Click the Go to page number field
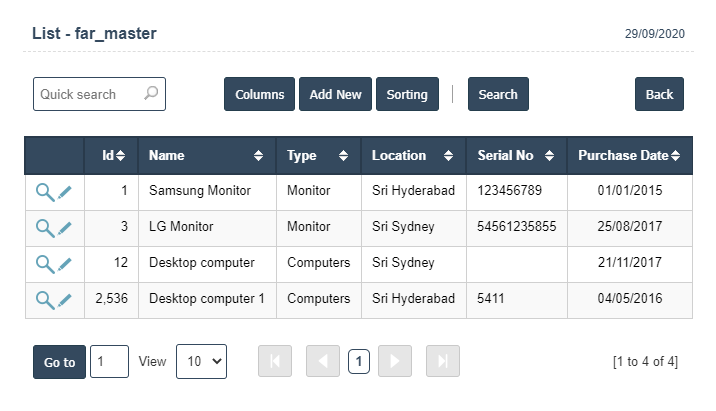The width and height of the screenshot is (716, 411). pyautogui.click(x=109, y=362)
